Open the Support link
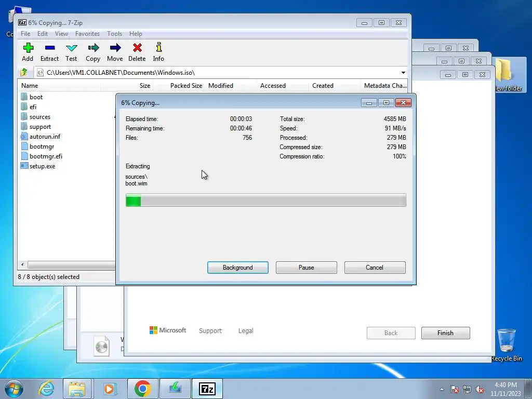The height and width of the screenshot is (399, 532). pyautogui.click(x=210, y=331)
